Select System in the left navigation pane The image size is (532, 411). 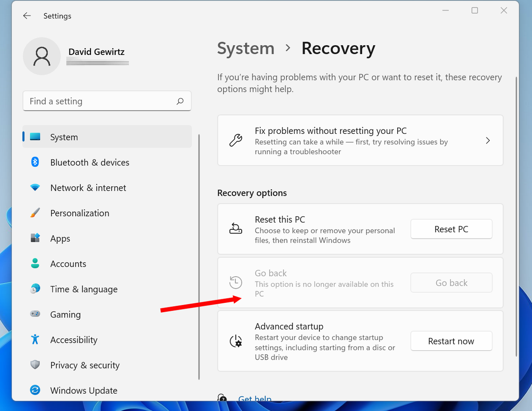click(64, 137)
